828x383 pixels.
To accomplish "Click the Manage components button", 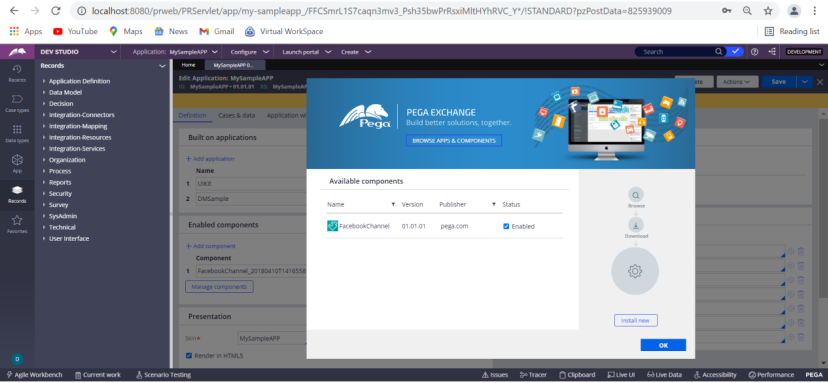I will pyautogui.click(x=219, y=286).
